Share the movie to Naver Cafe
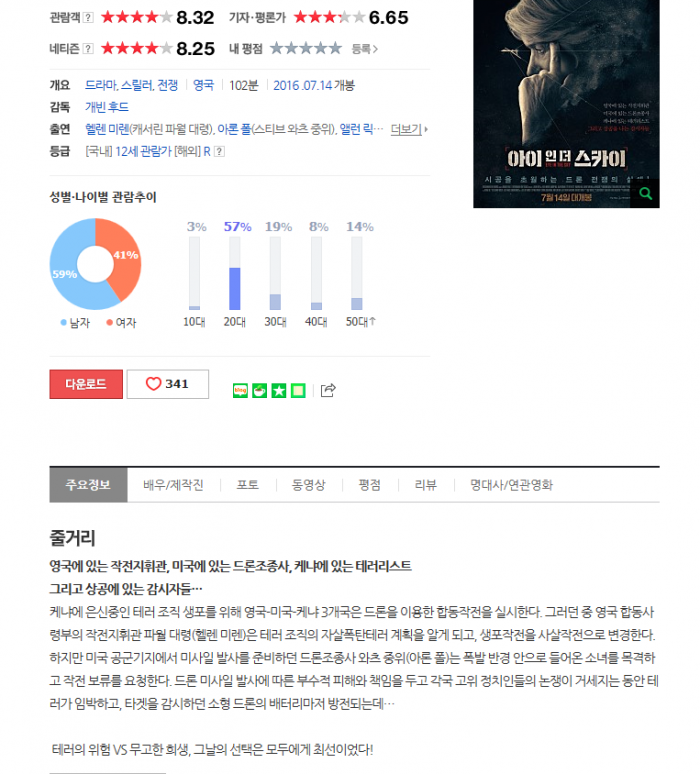The width and height of the screenshot is (700, 774). (259, 391)
